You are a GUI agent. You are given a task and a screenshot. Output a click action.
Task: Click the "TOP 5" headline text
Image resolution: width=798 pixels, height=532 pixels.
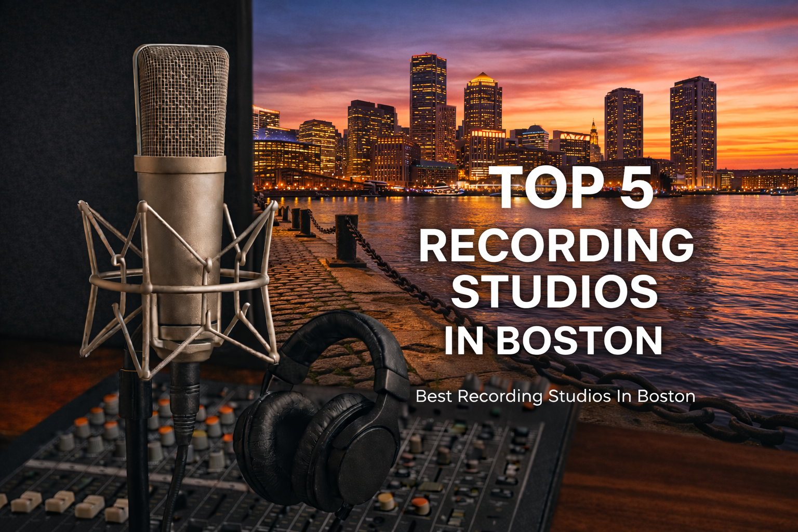coord(571,188)
